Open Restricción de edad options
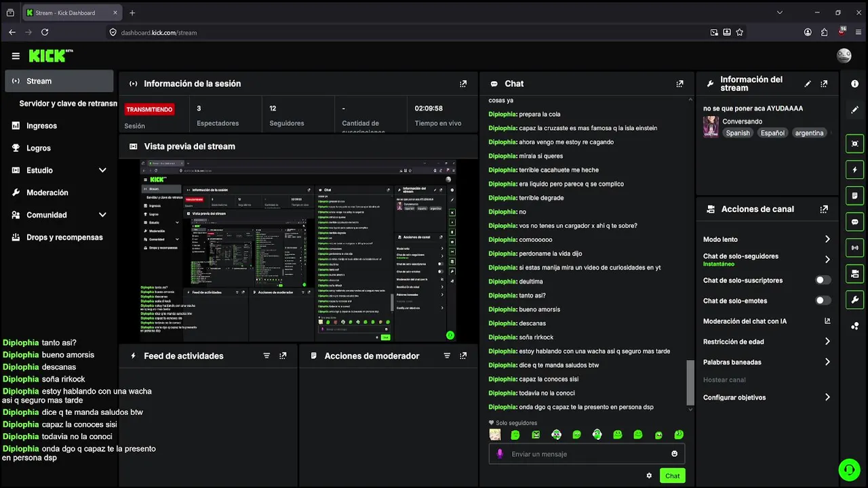Screen dimensions: 868x488 (x=767, y=342)
